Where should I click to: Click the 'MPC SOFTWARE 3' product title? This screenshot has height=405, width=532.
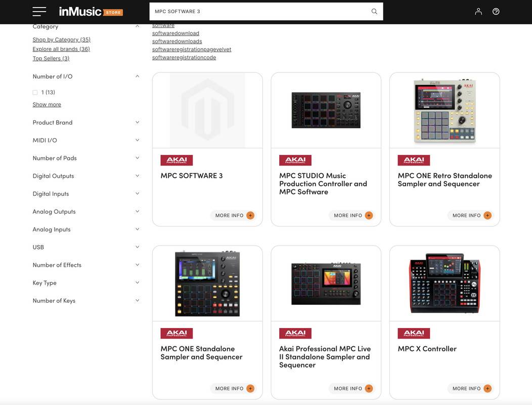pos(191,176)
